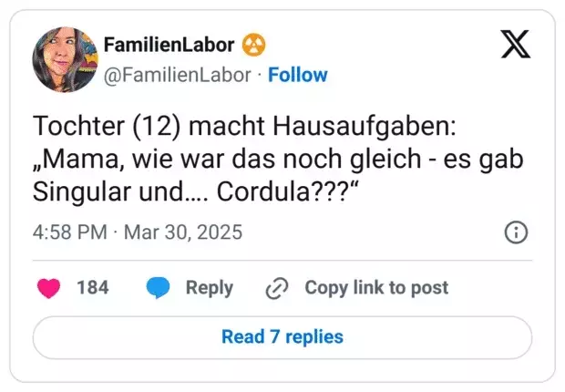Like the post with the pink heart
The width and height of the screenshot is (565, 392).
pyautogui.click(x=48, y=288)
